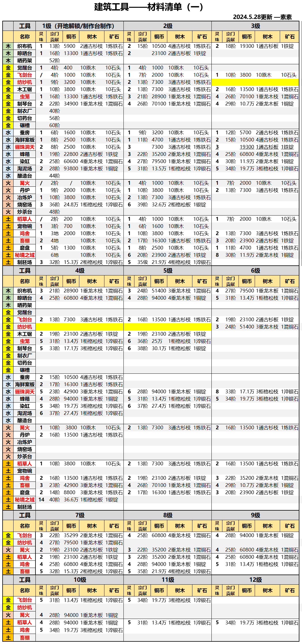Viewport: 302px width, 644px height.
Task: Select the 2024.5.28更新 —素素 note
Action: click(x=262, y=17)
